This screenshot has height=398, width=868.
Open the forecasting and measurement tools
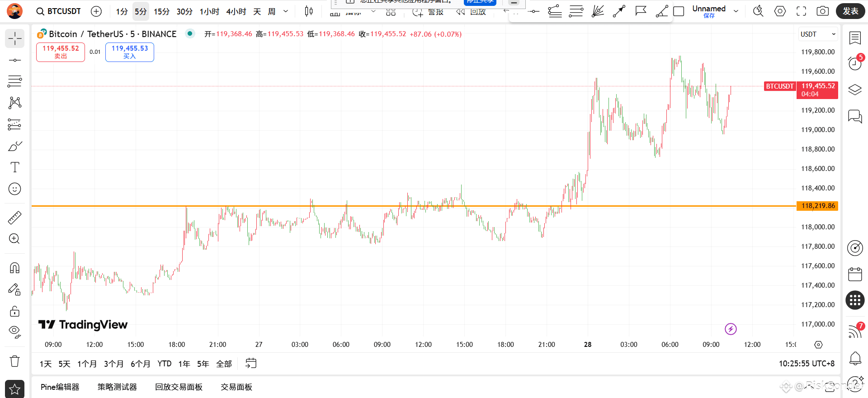15,124
